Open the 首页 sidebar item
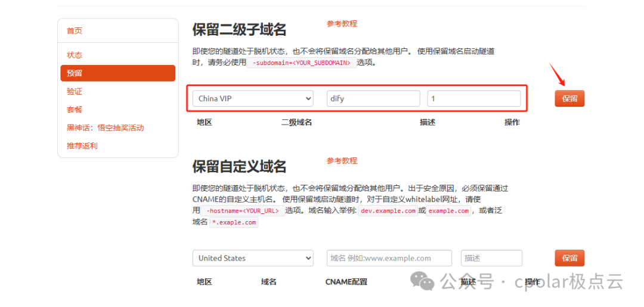The height and width of the screenshot is (307, 644). [75, 31]
